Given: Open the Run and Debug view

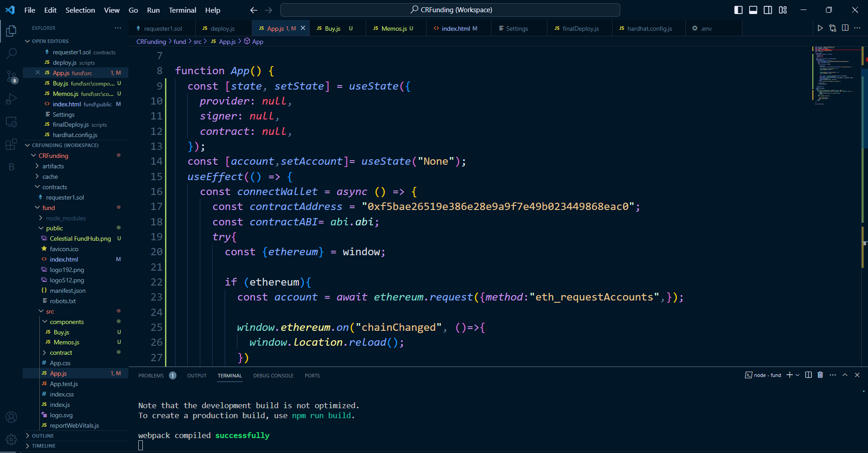Looking at the screenshot, I should pos(11,99).
